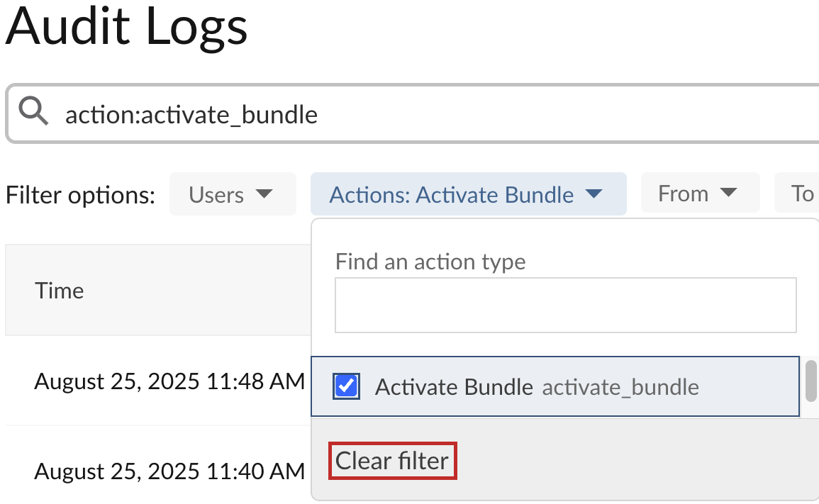Click the Find an action type box

click(x=566, y=305)
